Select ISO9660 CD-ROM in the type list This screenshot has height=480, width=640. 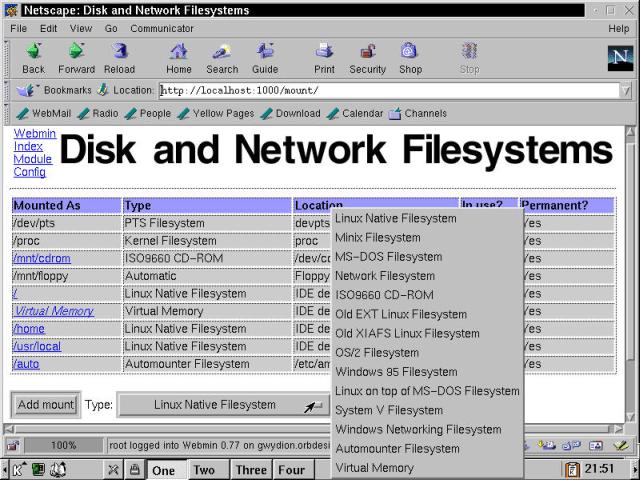384,295
